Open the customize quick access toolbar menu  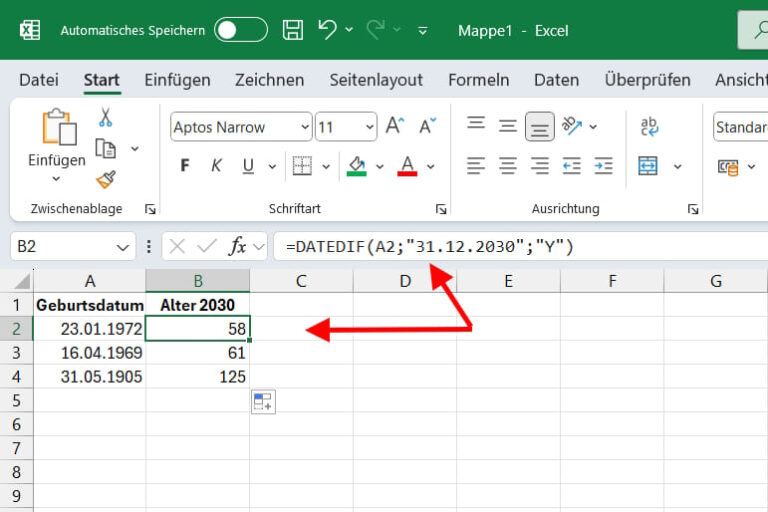422,31
